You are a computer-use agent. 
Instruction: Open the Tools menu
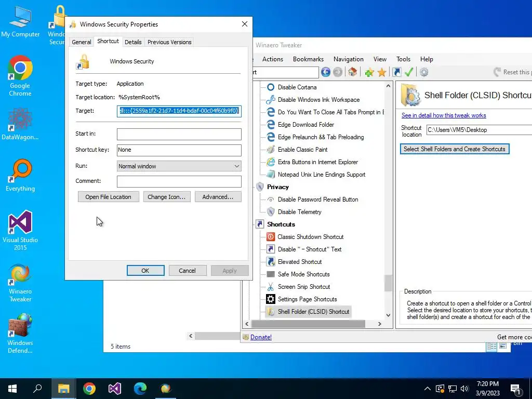pyautogui.click(x=403, y=59)
